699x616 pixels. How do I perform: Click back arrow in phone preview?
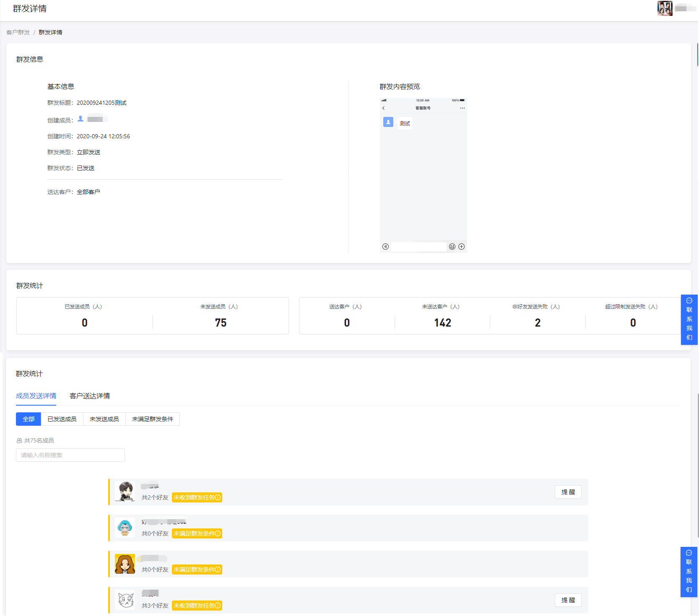[383, 108]
